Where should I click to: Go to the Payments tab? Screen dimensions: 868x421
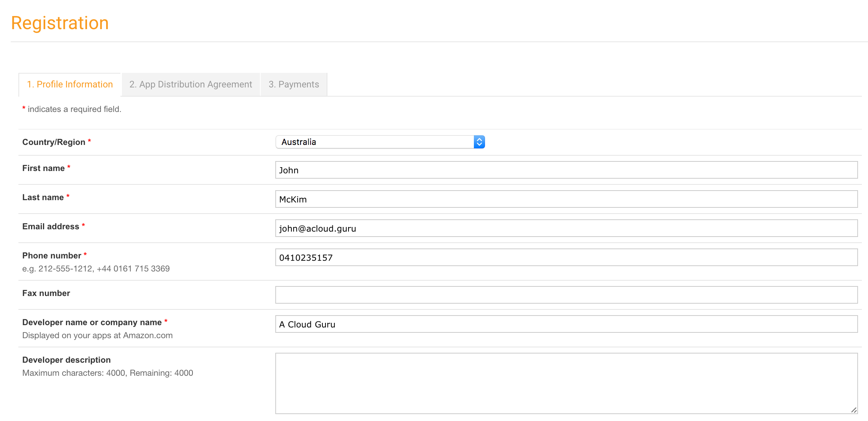point(294,84)
